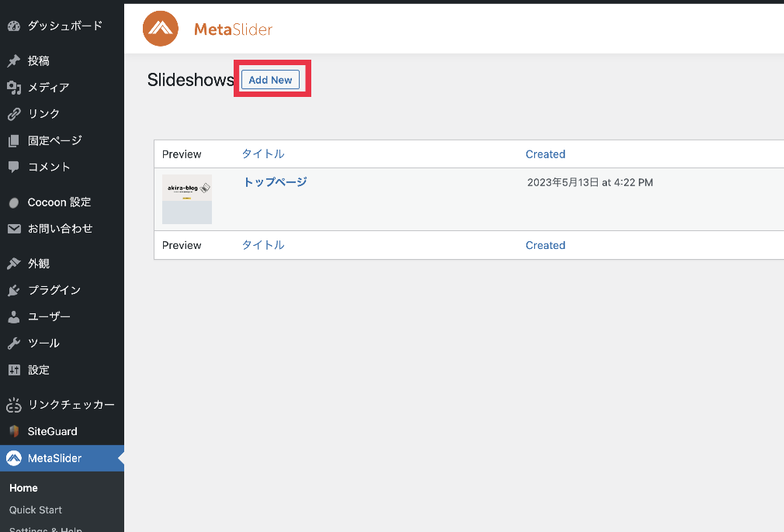This screenshot has width=784, height=532.
Task: Click the broken link checker icon
Action: pyautogui.click(x=14, y=405)
